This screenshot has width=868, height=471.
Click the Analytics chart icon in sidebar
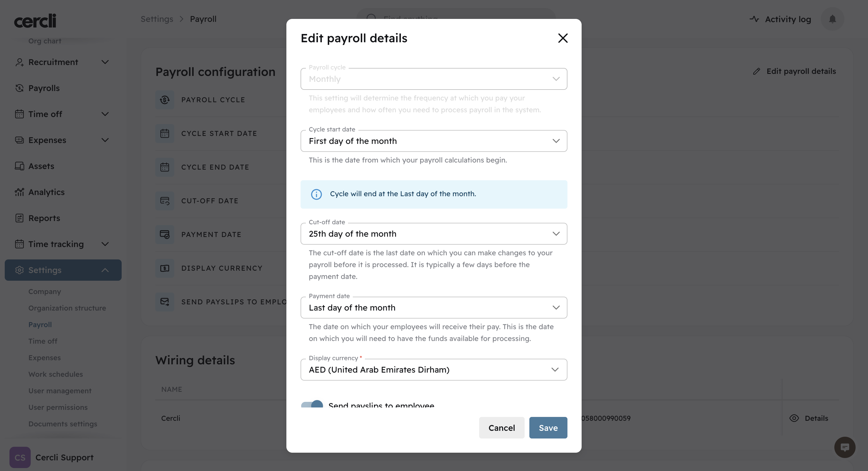coord(19,192)
